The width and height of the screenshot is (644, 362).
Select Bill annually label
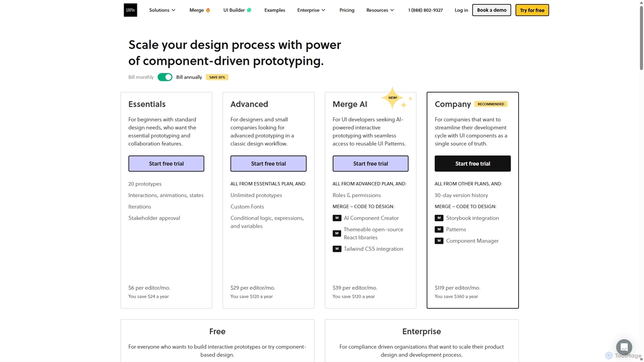tap(189, 77)
